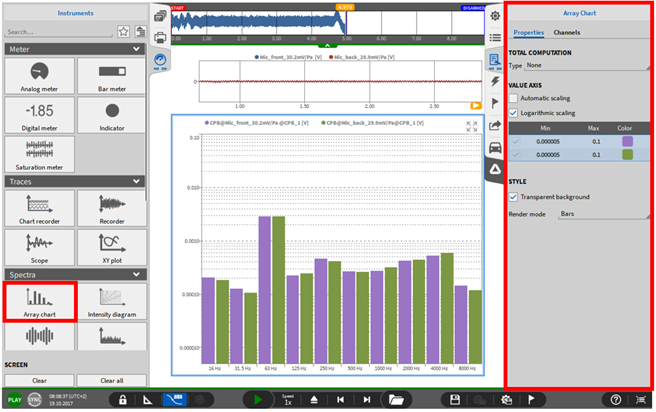Select the Array chart instrument
The height and width of the screenshot is (412, 656).
pyautogui.click(x=41, y=300)
